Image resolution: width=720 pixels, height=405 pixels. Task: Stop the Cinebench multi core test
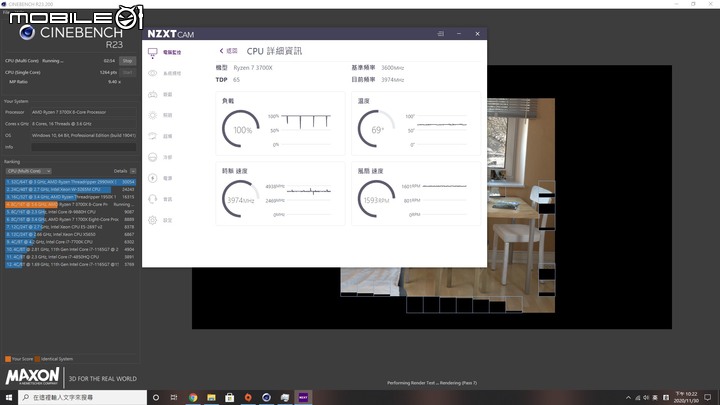[x=128, y=61]
